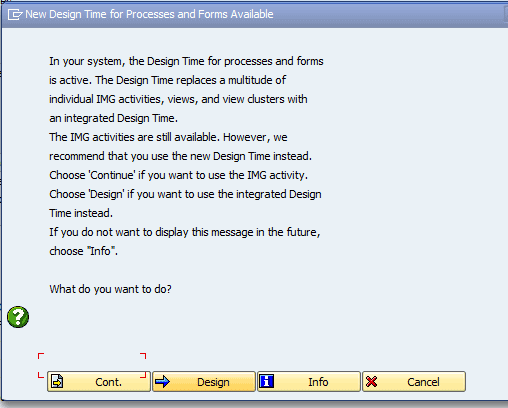Click the line 'If you do not want to display'
Image resolution: width=508 pixels, height=408 pixels.
click(x=185, y=232)
